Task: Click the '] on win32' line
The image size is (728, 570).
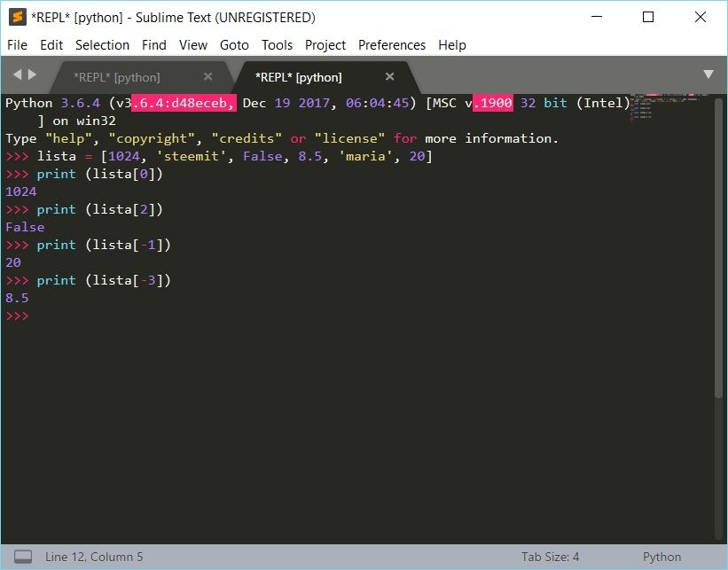Action: click(x=76, y=121)
